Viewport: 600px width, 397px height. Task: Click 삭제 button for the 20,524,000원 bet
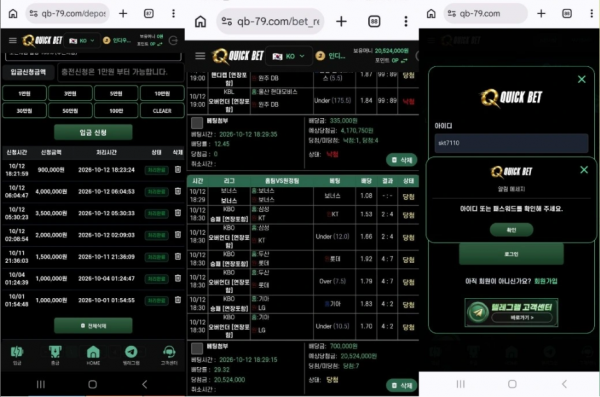[x=401, y=386]
